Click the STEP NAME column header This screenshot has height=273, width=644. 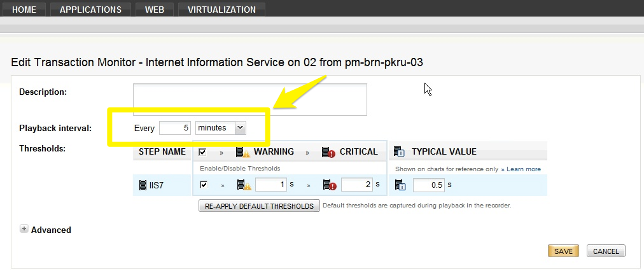[162, 152]
